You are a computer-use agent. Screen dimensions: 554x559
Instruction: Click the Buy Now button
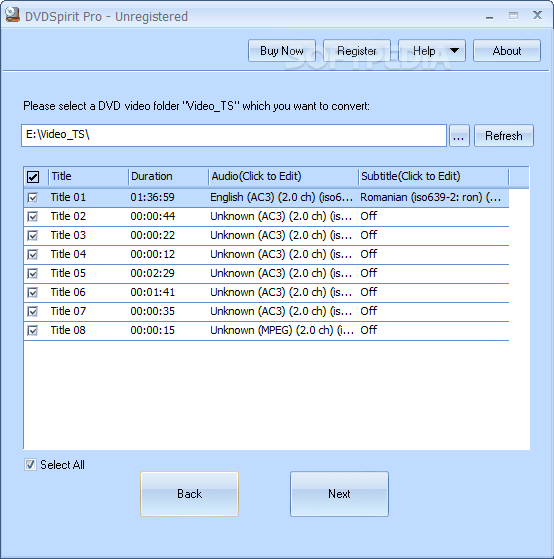(x=282, y=51)
